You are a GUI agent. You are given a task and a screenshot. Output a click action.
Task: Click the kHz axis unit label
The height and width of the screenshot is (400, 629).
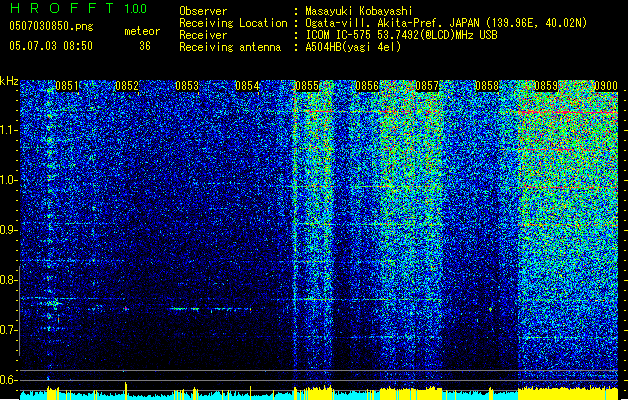point(9,81)
